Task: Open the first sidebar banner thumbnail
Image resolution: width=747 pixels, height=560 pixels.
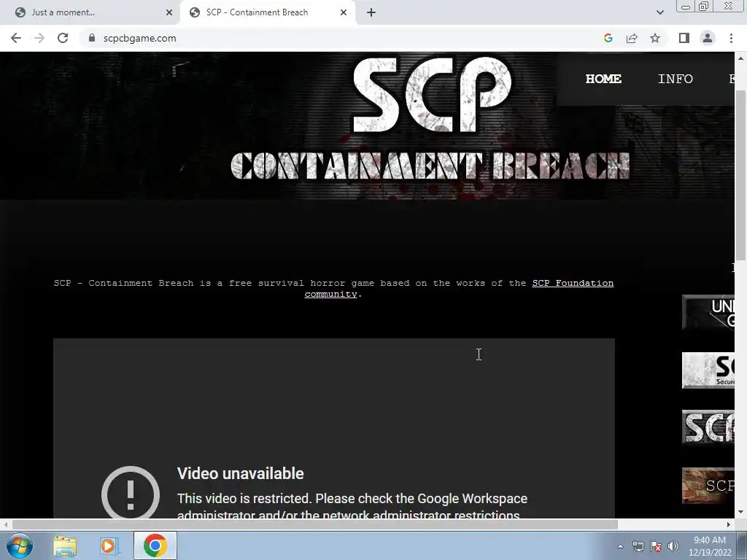Action: click(708, 312)
